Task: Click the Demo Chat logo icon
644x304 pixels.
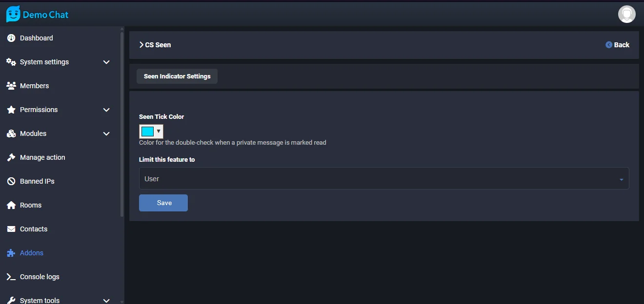Action: 13,14
